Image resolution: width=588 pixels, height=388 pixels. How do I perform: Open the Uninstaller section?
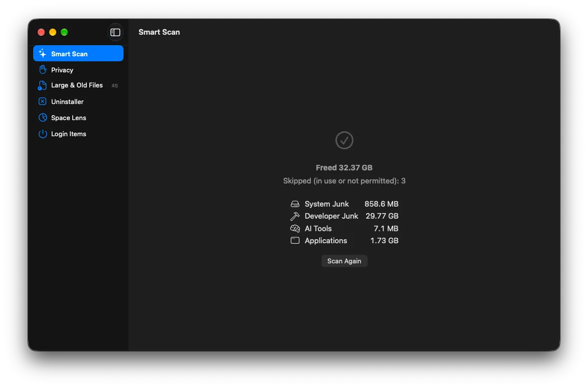click(x=78, y=102)
